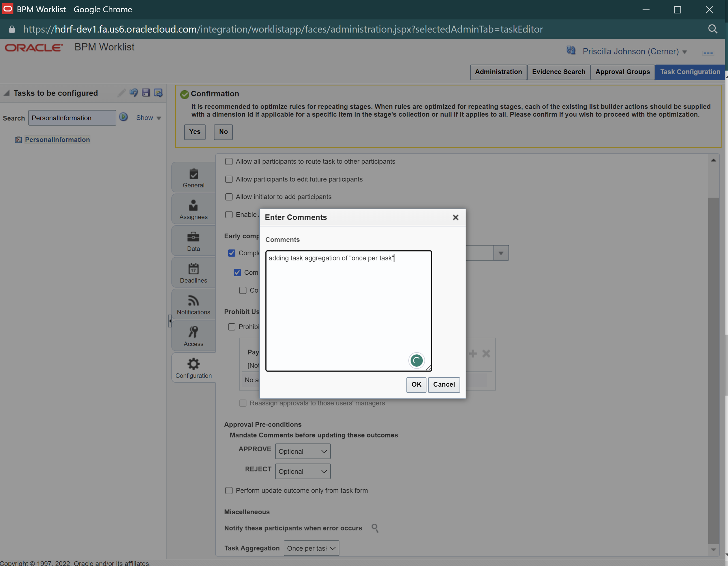Viewport: 728px width, 566px height.
Task: Click the save task configuration icon
Action: [146, 93]
